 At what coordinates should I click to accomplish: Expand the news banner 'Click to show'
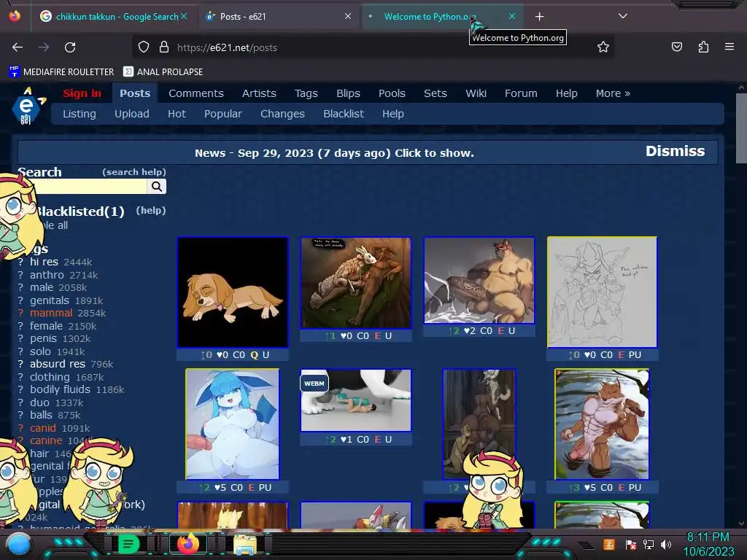pos(334,153)
